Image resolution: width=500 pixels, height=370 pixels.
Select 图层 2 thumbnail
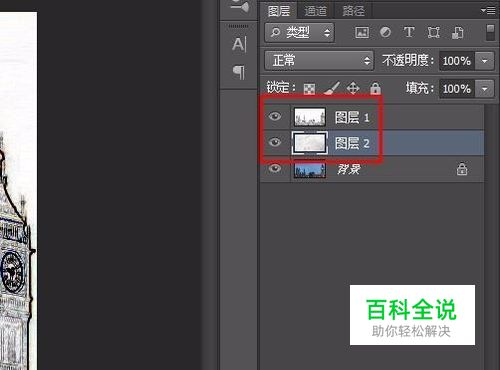tap(310, 143)
